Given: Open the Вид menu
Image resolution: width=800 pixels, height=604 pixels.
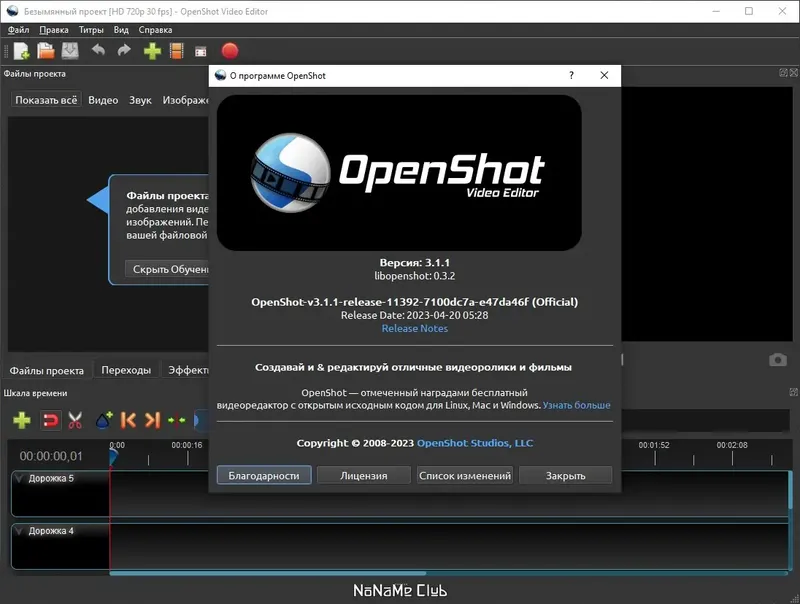Looking at the screenshot, I should 121,30.
